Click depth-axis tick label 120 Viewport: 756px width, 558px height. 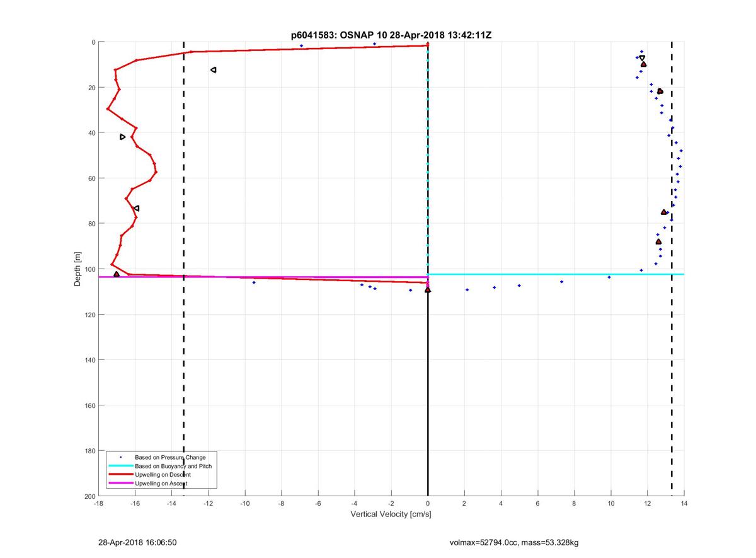point(89,315)
